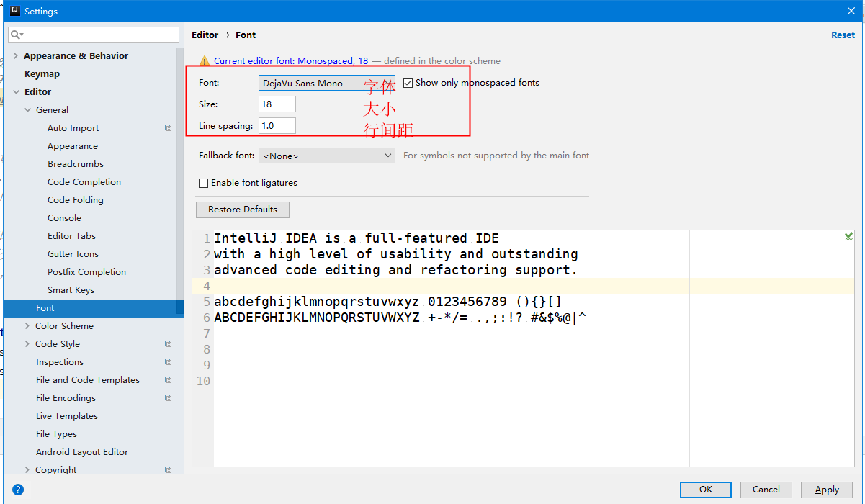The image size is (865, 504).
Task: Collapse the Editor tree section
Action: pyautogui.click(x=16, y=92)
